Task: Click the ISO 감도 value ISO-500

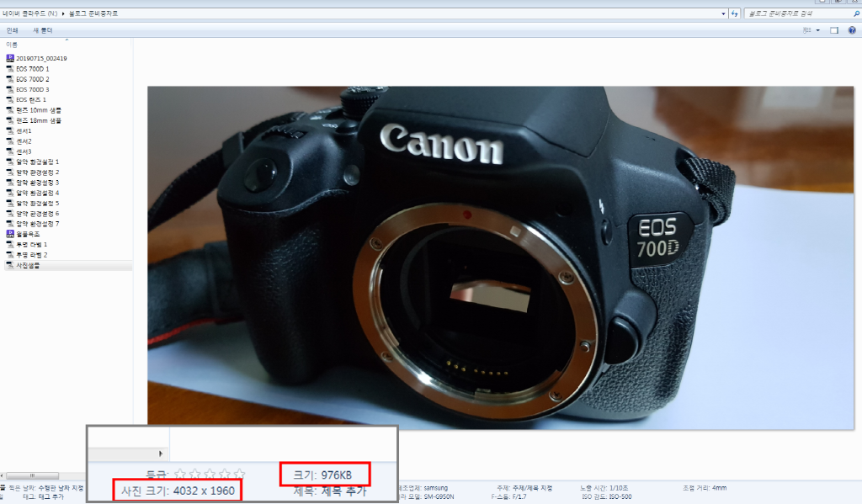Action: click(620, 497)
